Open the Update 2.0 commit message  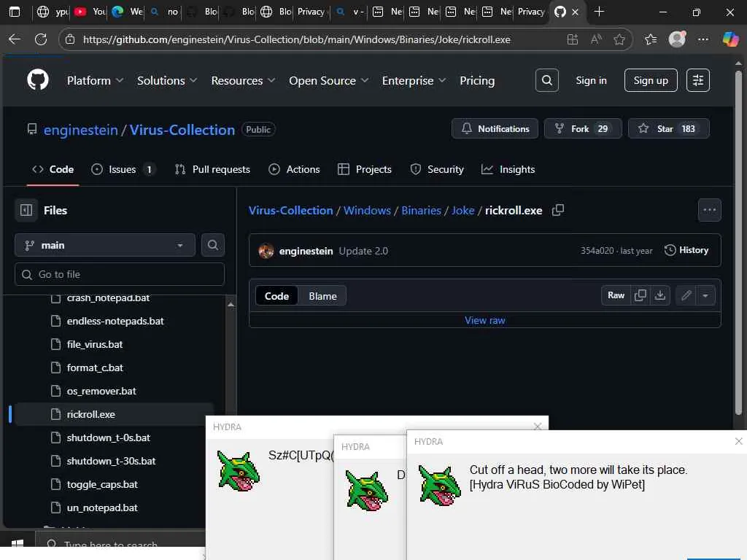click(363, 251)
